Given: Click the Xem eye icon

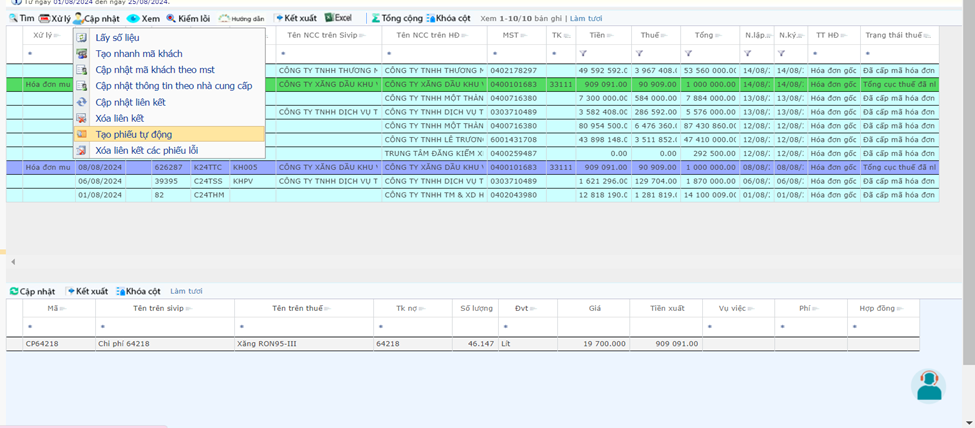Looking at the screenshot, I should 133,18.
